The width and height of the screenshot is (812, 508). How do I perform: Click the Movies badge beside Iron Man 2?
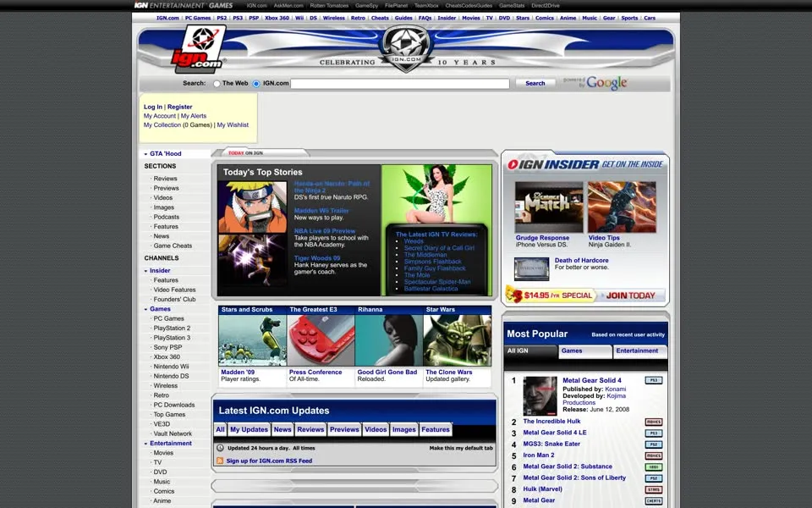pos(654,456)
